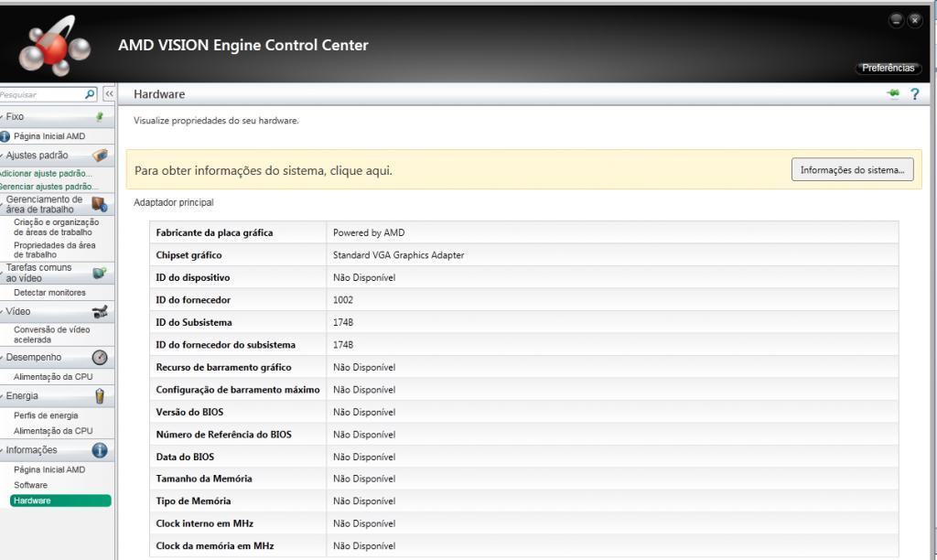Viewport: 937px width, 560px height.
Task: Click the green pin icon in Hardware header
Action: (x=893, y=94)
